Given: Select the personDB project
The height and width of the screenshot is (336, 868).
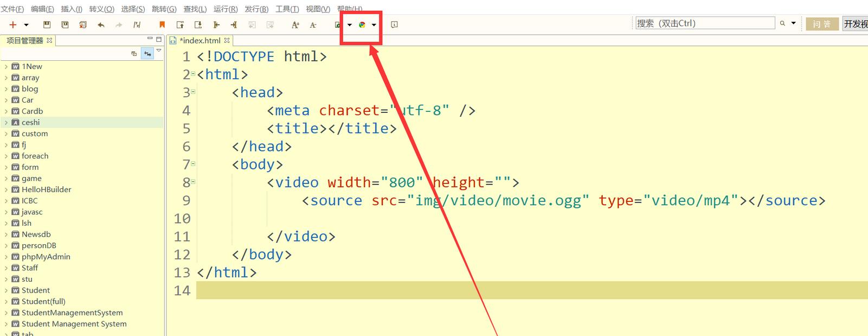Looking at the screenshot, I should pos(39,246).
